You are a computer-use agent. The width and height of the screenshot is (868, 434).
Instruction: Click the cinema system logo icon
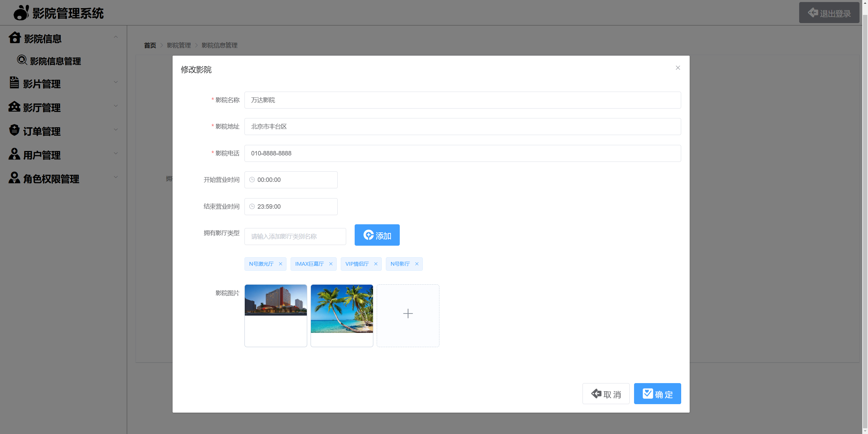point(21,13)
